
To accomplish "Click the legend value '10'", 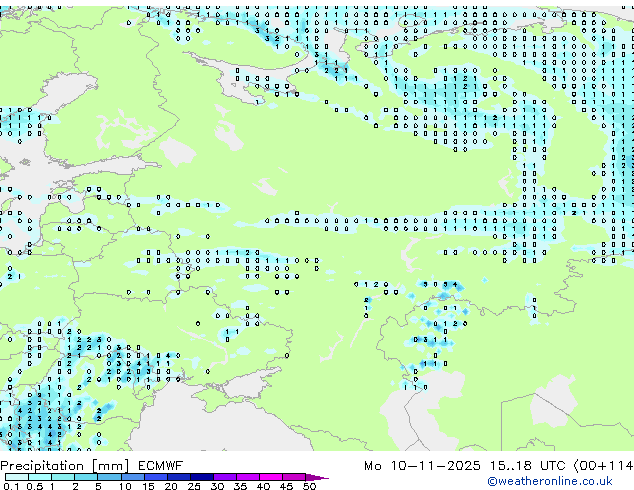I will point(125,486).
